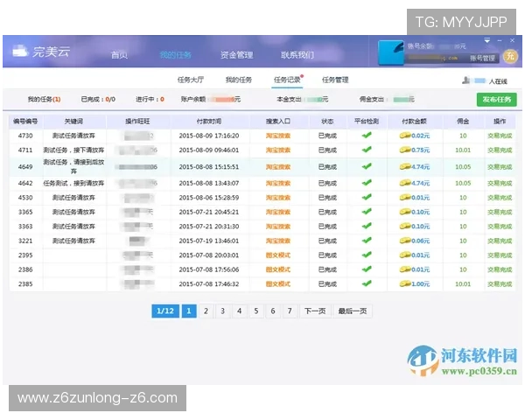Click 交易完成 in row 2385

click(500, 284)
